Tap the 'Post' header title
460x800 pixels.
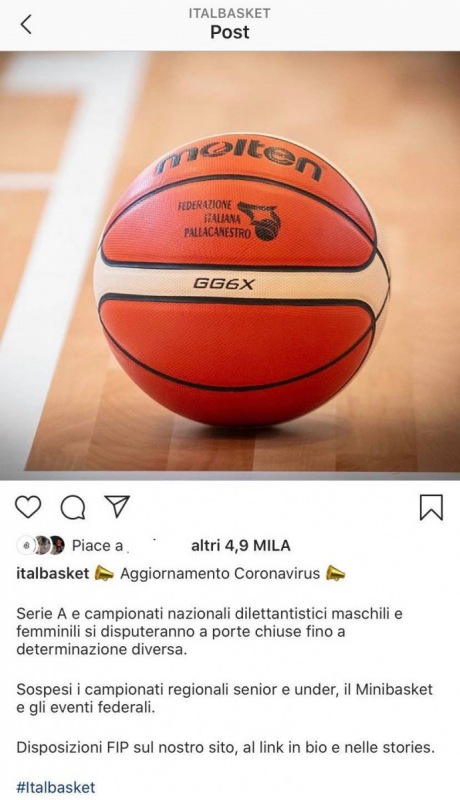click(230, 32)
